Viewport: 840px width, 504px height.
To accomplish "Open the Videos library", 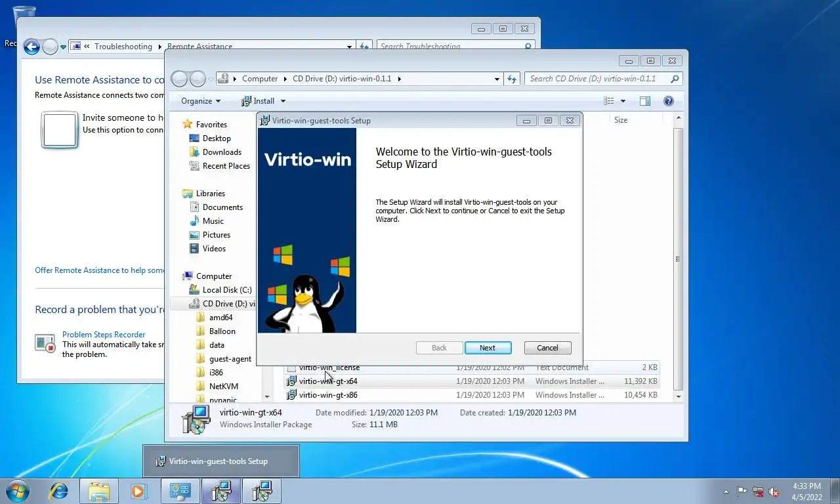I will tap(214, 249).
